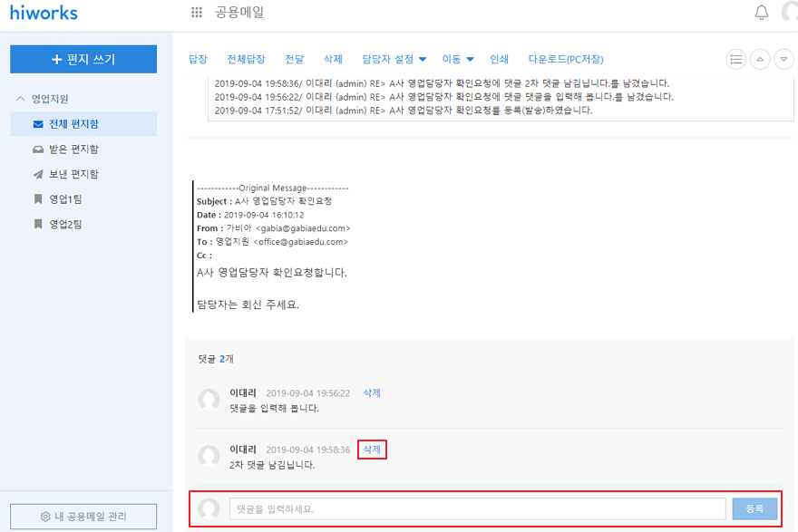The height and width of the screenshot is (532, 798).
Task: Select the 19:56:22 history log line
Action: click(443, 97)
